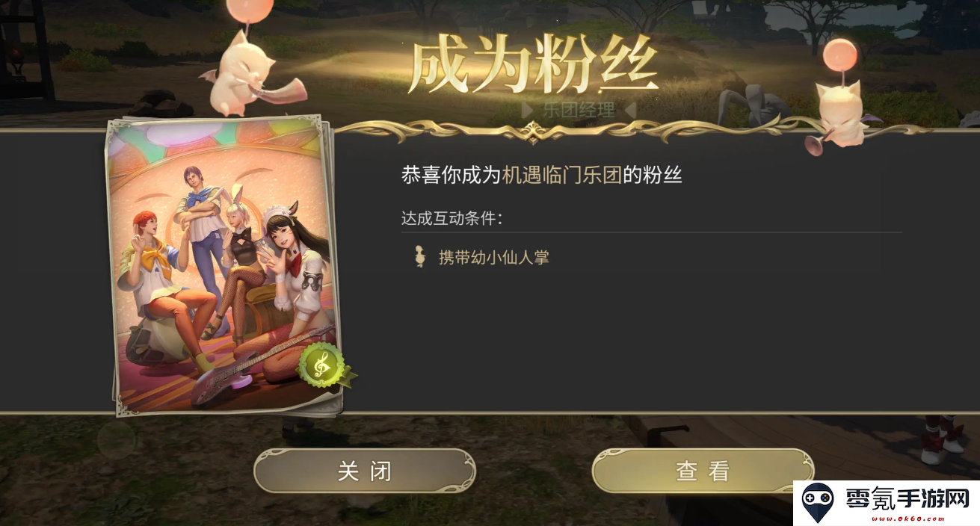Click the pink pom-pom above the right moogle
This screenshot has width=980, height=526.
pos(839,55)
